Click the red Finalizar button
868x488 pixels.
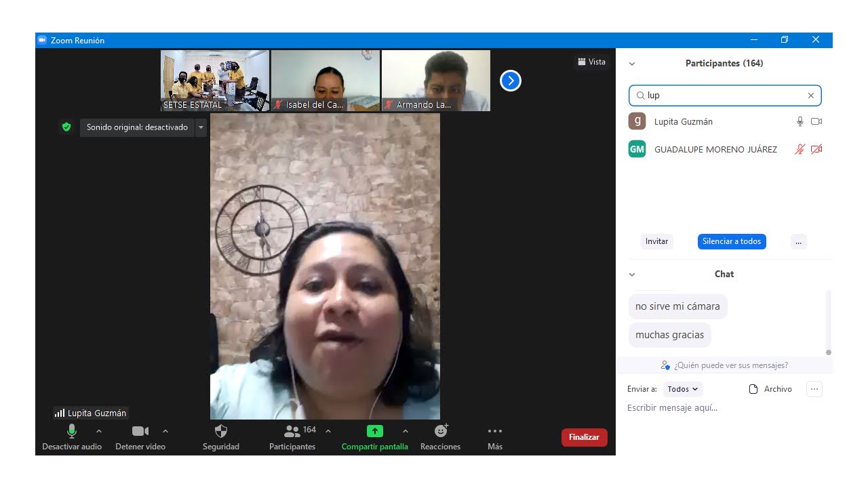(x=584, y=437)
